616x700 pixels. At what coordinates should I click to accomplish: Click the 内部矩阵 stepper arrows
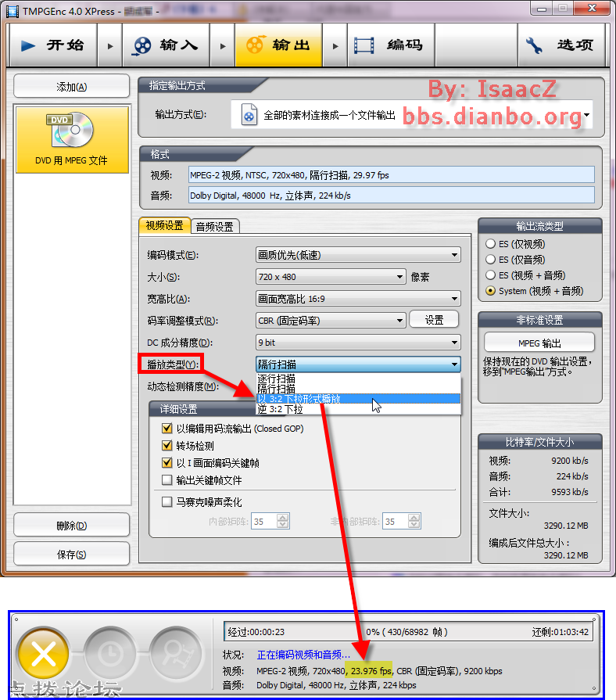[x=282, y=521]
